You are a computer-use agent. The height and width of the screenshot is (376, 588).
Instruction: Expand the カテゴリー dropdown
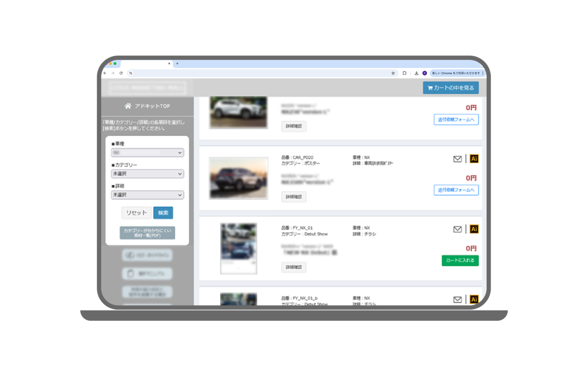[x=147, y=174]
